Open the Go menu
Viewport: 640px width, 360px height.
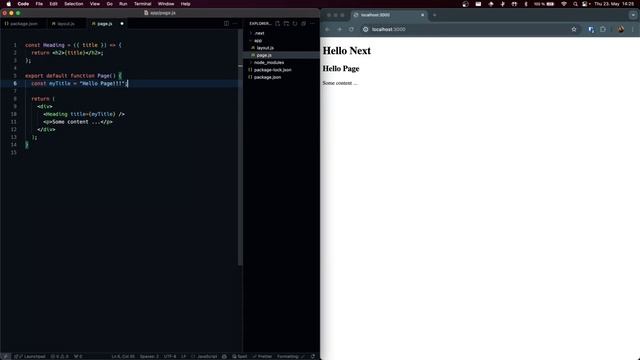click(x=109, y=4)
